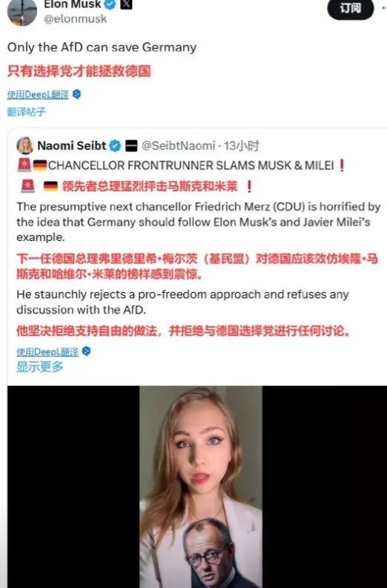Click the black affiliation badge beside Naomi Seibt
387x588 pixels.
click(131, 145)
